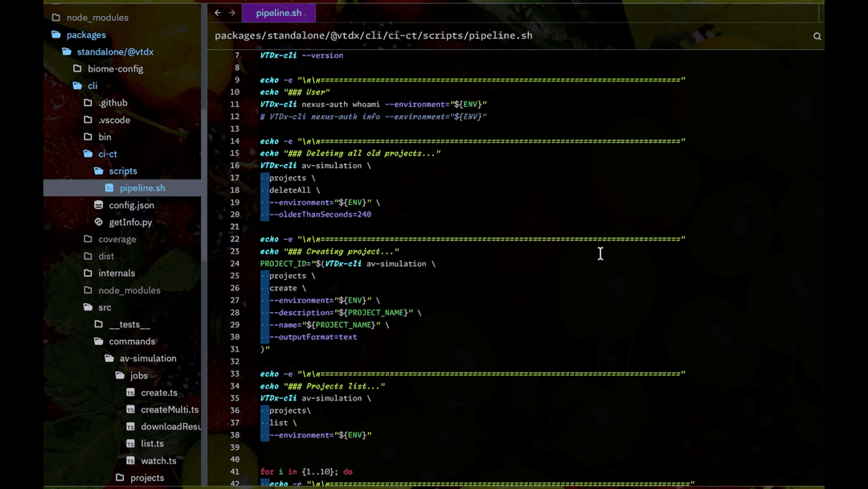Click the forward navigation arrow

coord(231,13)
